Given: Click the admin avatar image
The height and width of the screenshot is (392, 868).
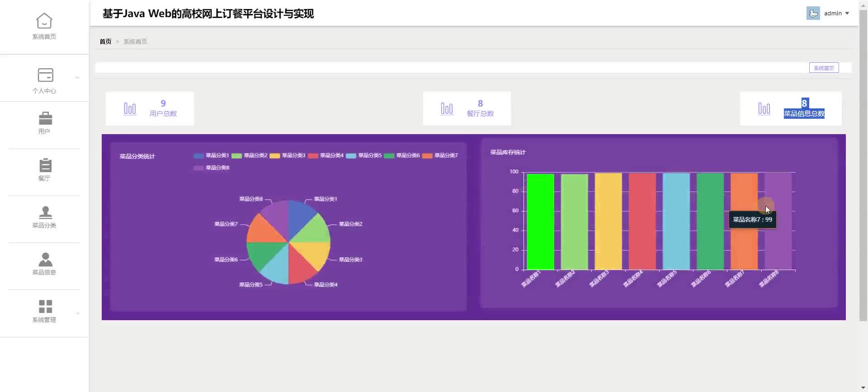Looking at the screenshot, I should pos(813,13).
